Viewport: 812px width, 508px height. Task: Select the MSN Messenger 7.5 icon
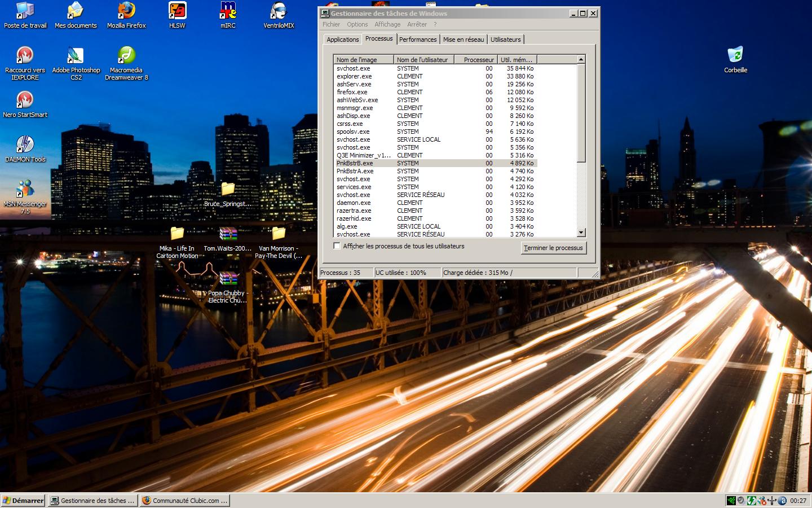pyautogui.click(x=25, y=190)
